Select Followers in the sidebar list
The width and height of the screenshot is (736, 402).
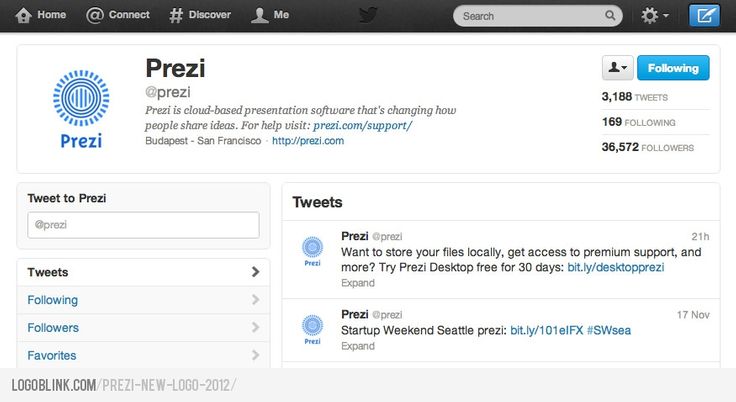click(x=143, y=328)
